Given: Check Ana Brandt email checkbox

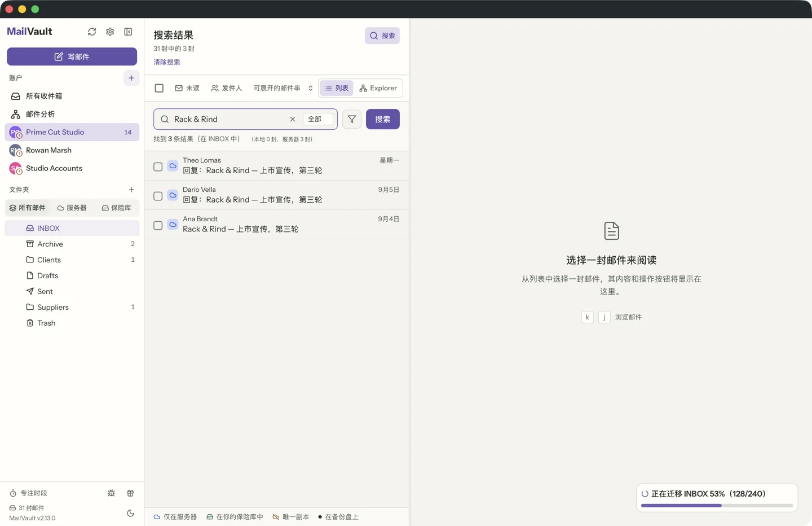Looking at the screenshot, I should [x=158, y=225].
